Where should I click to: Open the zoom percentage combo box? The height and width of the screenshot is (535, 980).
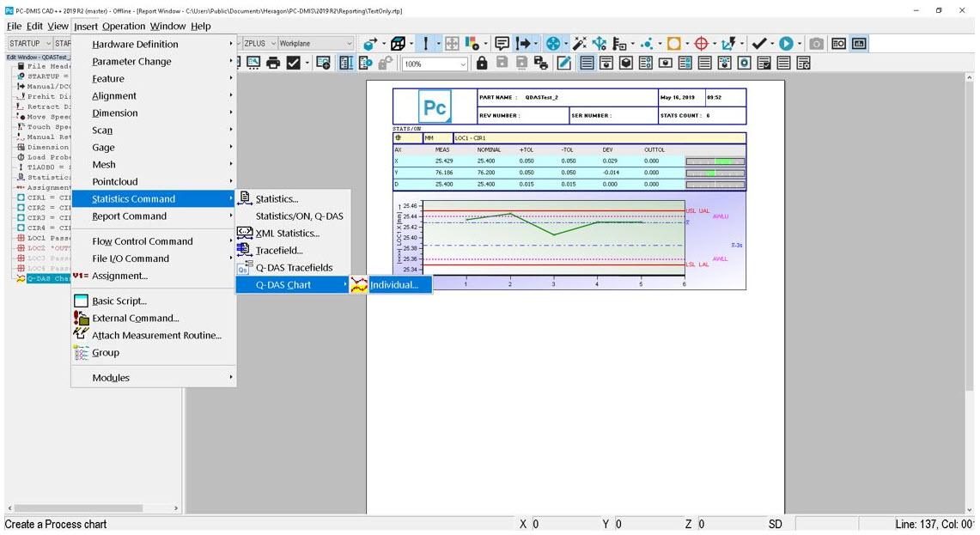click(434, 63)
